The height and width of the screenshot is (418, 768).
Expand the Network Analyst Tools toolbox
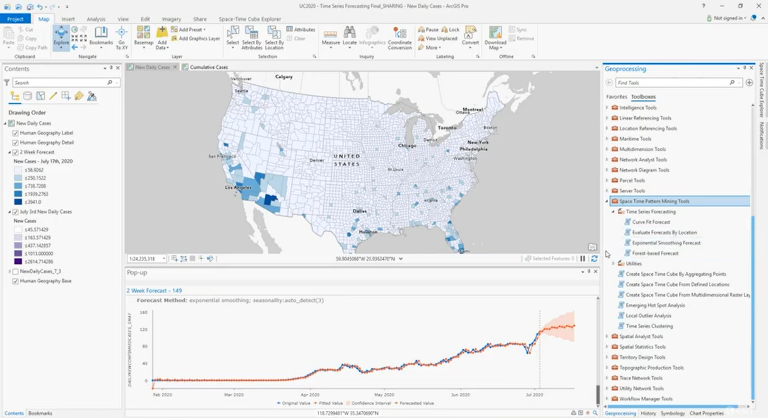(x=607, y=160)
